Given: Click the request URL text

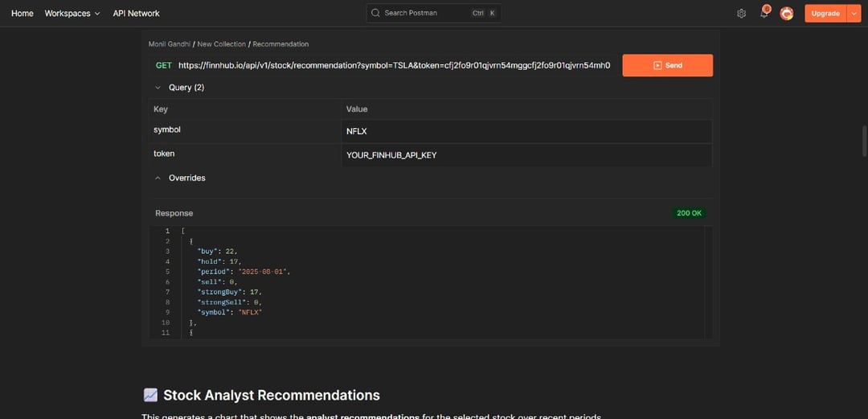Looking at the screenshot, I should [x=394, y=65].
